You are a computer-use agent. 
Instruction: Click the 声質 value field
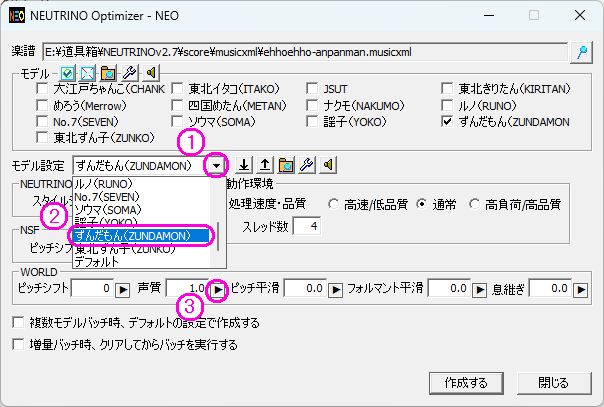tap(188, 288)
